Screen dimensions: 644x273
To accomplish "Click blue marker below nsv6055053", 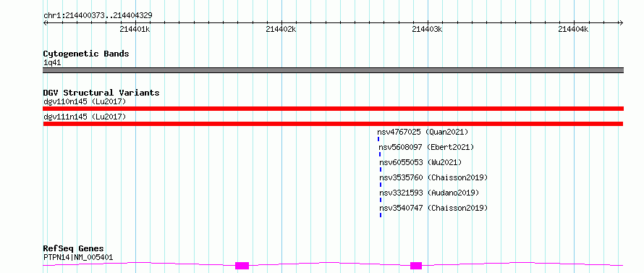I will click(x=381, y=169).
